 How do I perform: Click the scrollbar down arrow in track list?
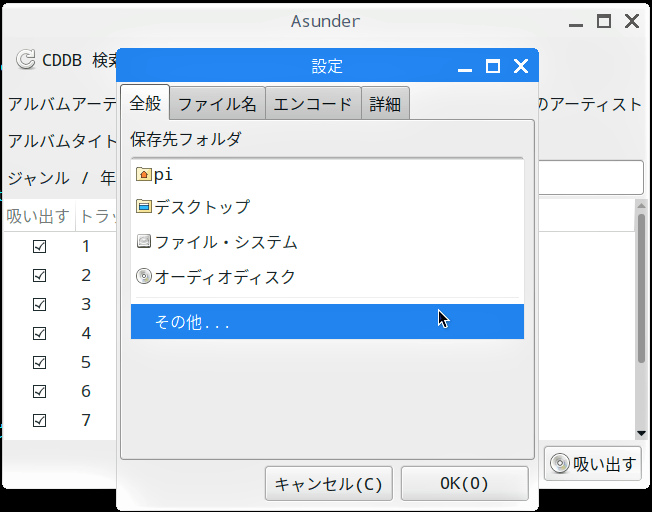pos(641,433)
